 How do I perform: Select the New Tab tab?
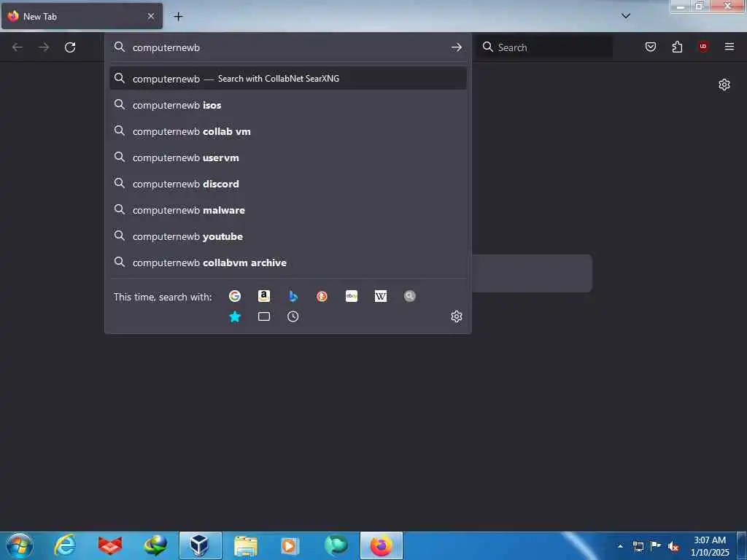[x=82, y=16]
